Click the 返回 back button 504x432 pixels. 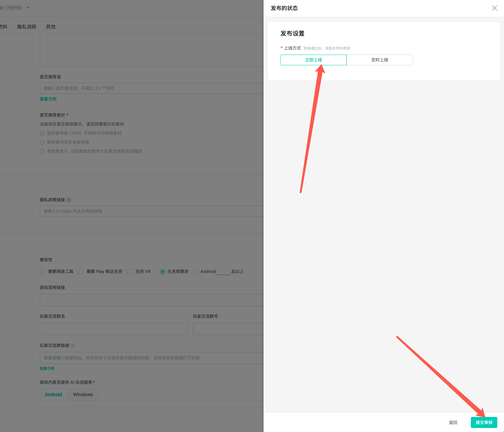click(453, 422)
